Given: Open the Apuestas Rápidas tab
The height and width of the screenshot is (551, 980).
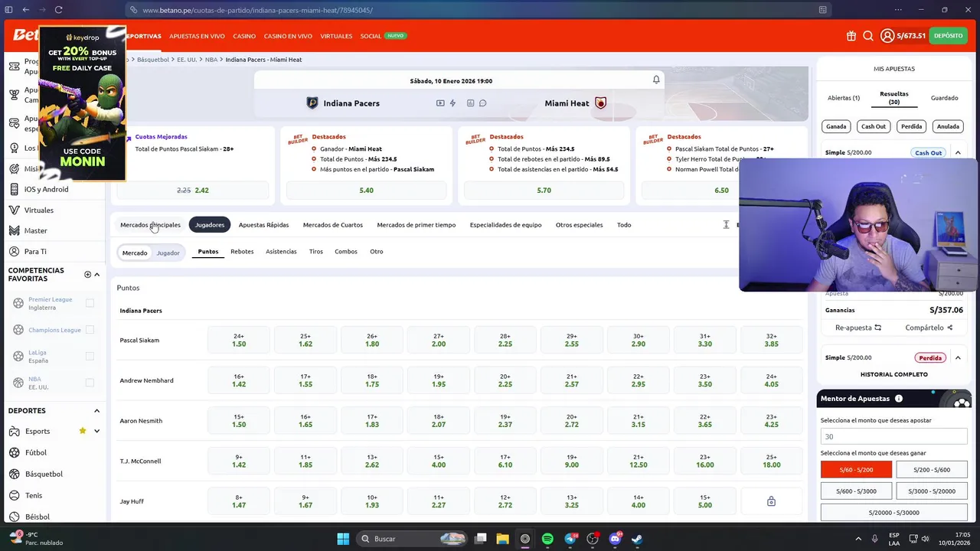Looking at the screenshot, I should [263, 225].
